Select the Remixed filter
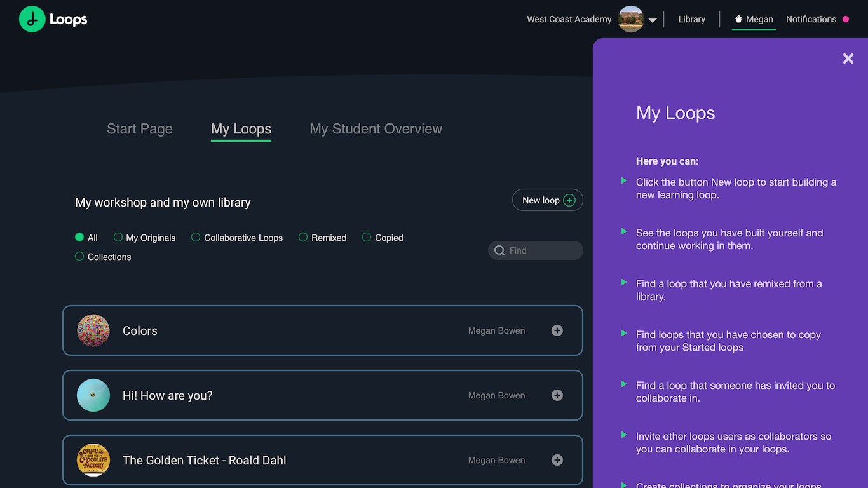Screen dimensions: 868x488 [323, 237]
